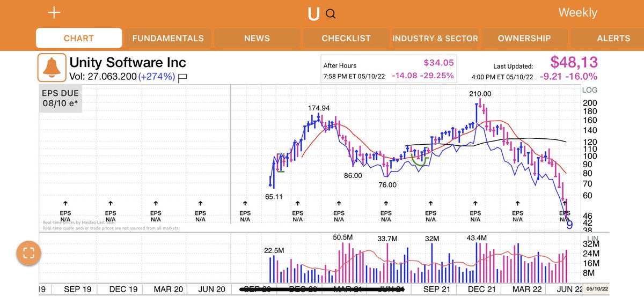This screenshot has height=297, width=644.
Task: Click the 7:58 PM ET 05/10/22 after-hours timestamp
Action: pyautogui.click(x=354, y=76)
